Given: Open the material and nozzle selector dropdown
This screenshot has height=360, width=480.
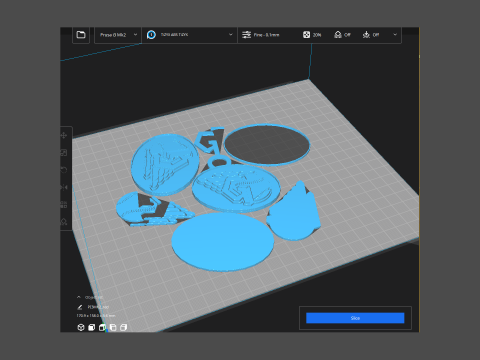Looking at the screenshot, I should (x=190, y=35).
